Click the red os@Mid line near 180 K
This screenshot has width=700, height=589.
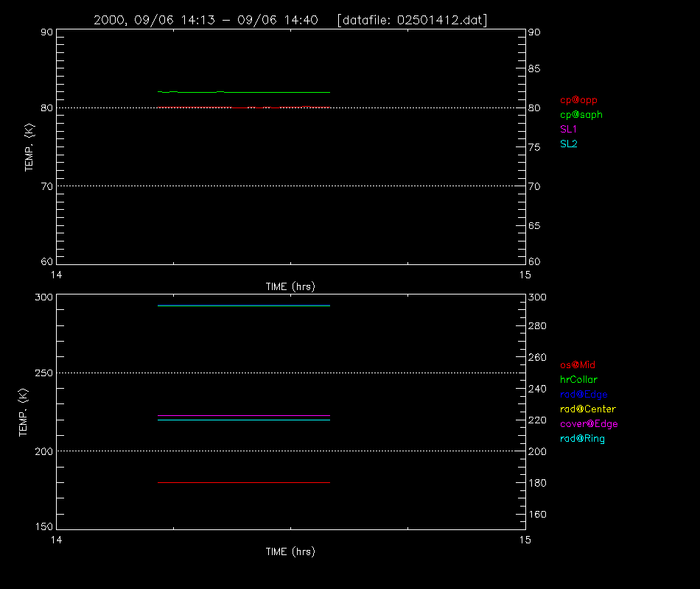coord(244,482)
